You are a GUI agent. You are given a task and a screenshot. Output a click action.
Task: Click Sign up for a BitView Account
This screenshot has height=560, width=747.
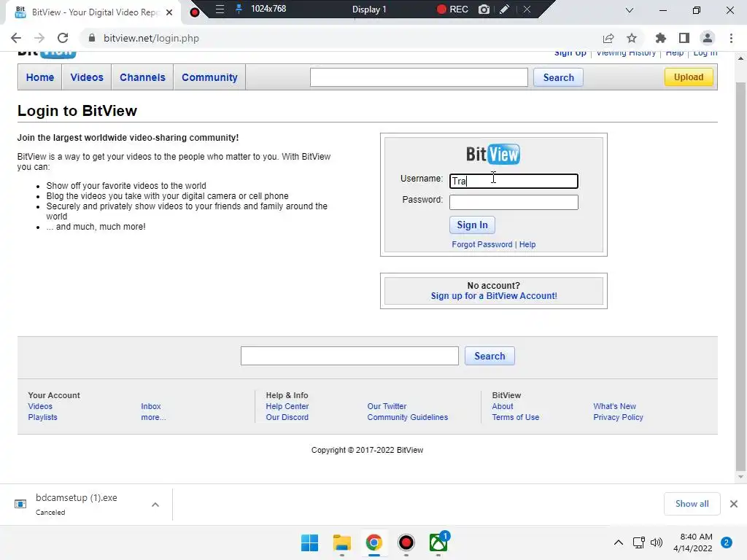[x=494, y=296]
